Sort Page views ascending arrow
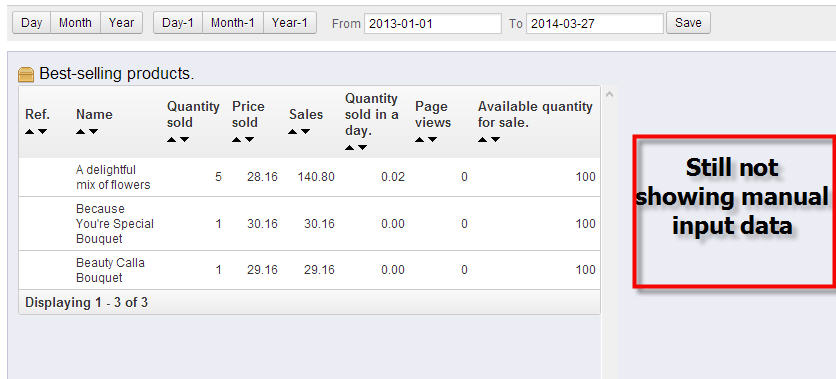The height and width of the screenshot is (379, 836). pos(420,140)
